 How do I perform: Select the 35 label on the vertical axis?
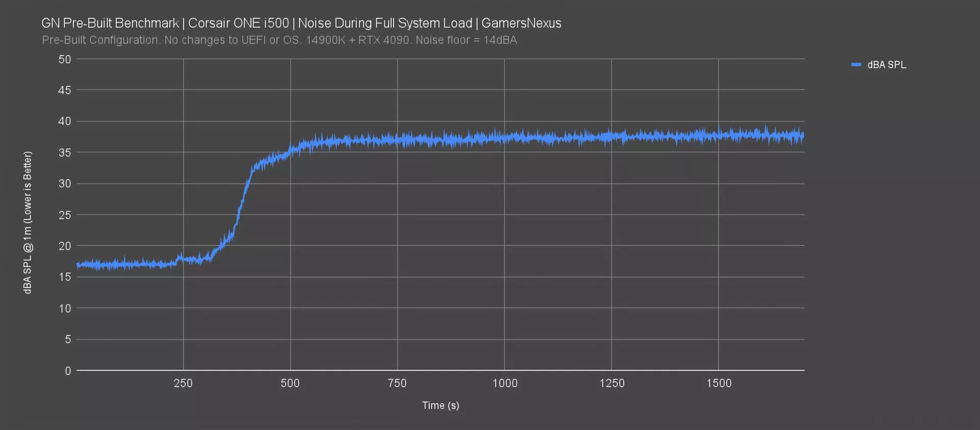point(65,153)
